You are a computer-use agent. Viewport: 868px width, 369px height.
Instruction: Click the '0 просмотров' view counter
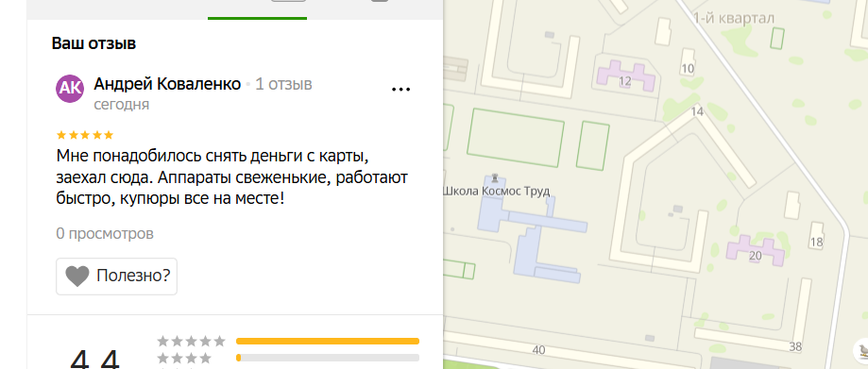(105, 233)
